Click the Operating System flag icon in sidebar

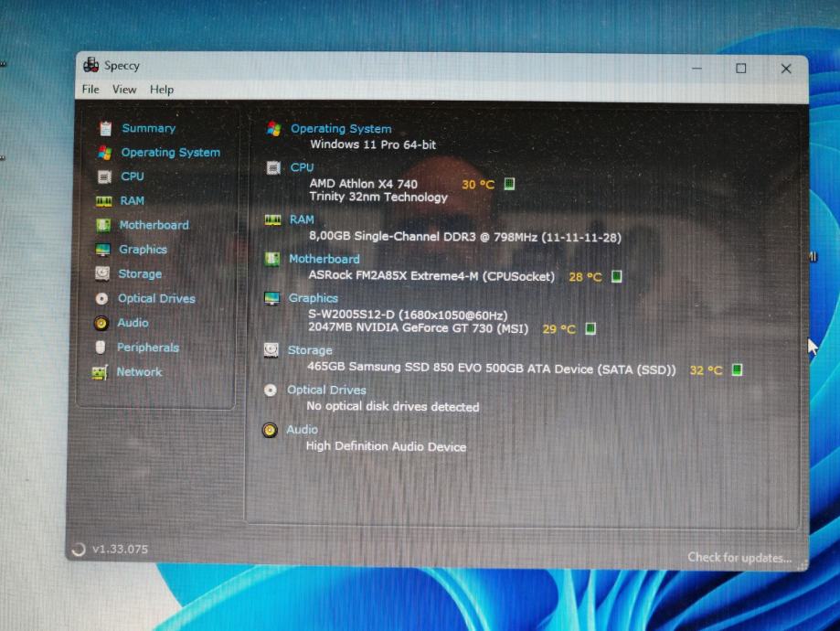click(x=104, y=153)
